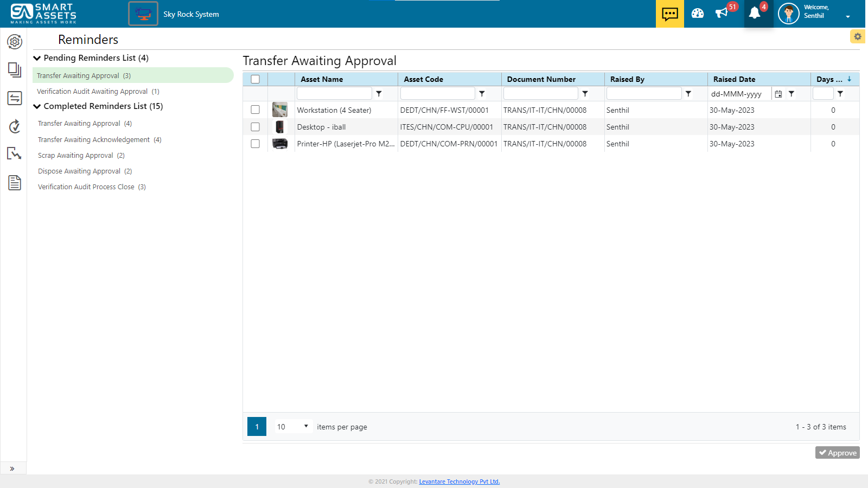This screenshot has height=488, width=868.
Task: Open the chat messages icon
Action: 669,14
